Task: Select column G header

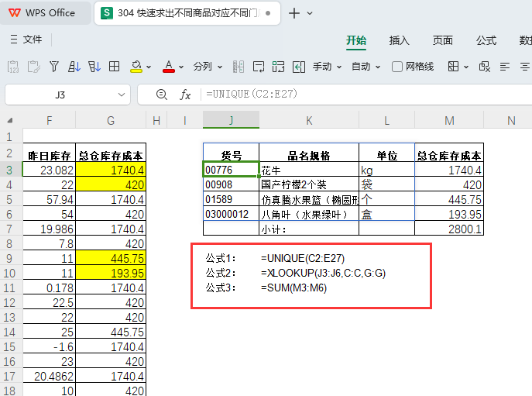Action: [x=111, y=120]
